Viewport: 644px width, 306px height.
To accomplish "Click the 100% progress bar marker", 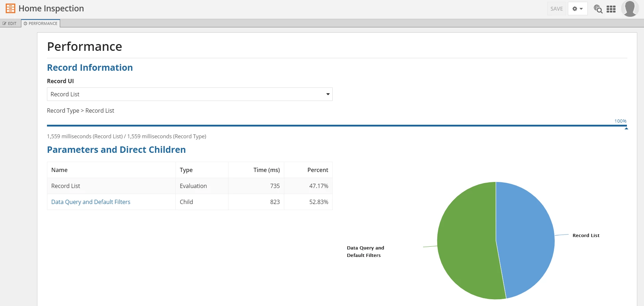I will pyautogui.click(x=626, y=128).
